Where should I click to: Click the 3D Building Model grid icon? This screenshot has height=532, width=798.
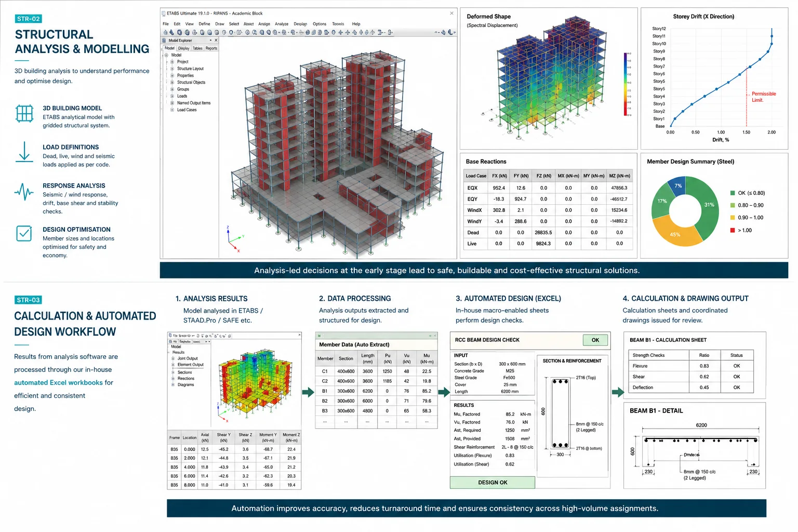24,113
